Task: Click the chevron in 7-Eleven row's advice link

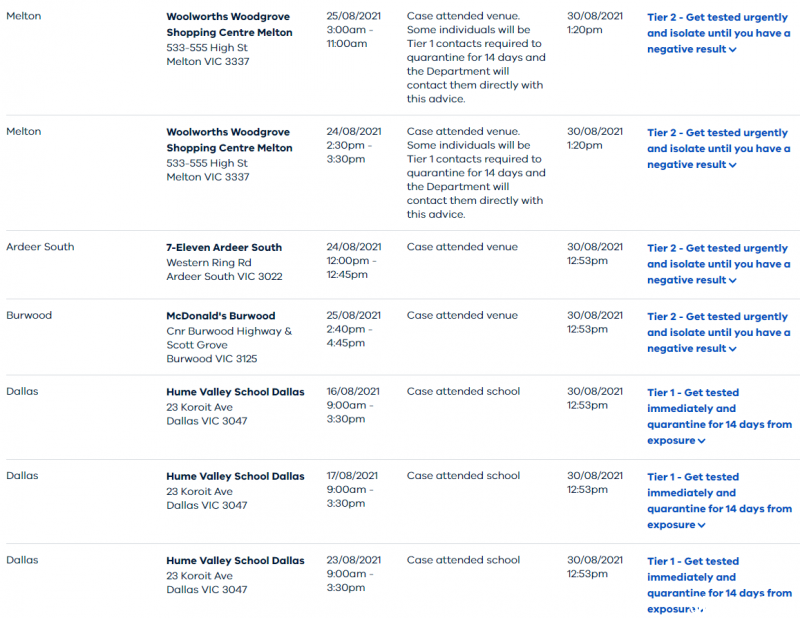Action: click(733, 281)
